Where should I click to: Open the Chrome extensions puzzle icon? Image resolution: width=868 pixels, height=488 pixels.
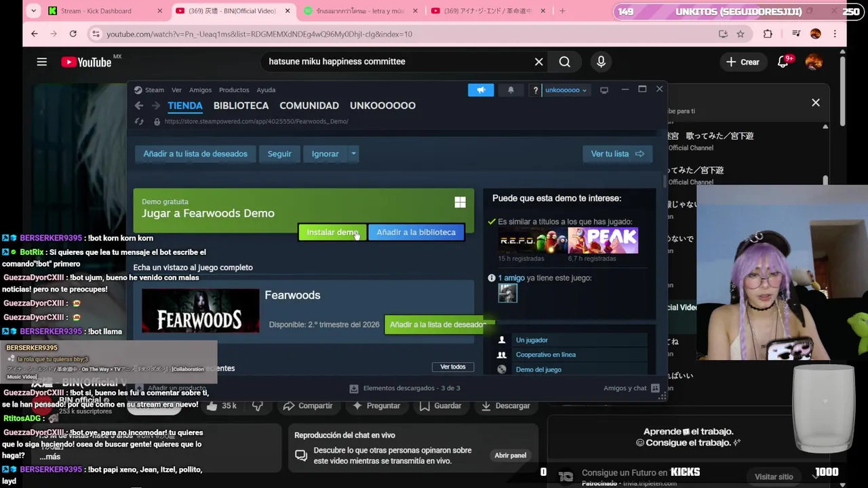click(x=768, y=34)
